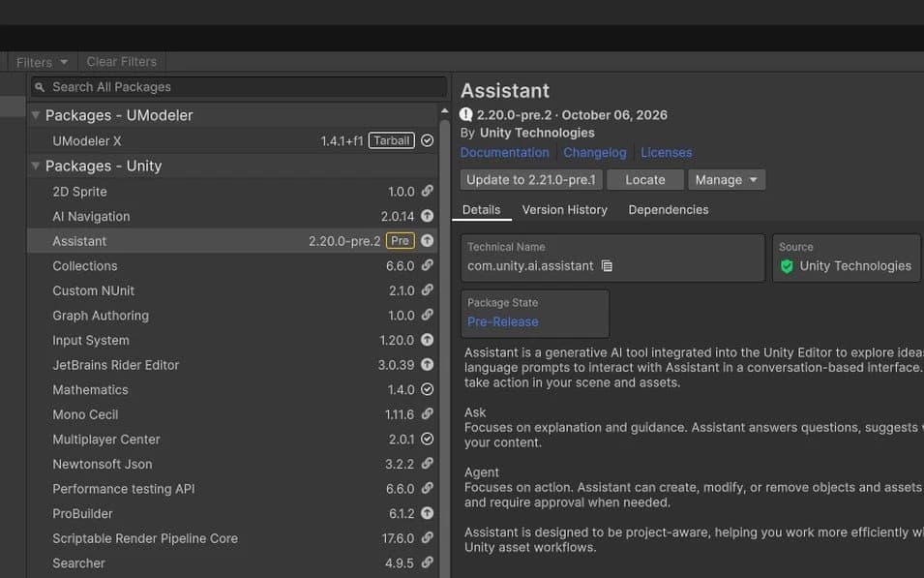Click the link icon next to Mono Cecil
Image resolution: width=924 pixels, height=578 pixels.
(x=428, y=414)
